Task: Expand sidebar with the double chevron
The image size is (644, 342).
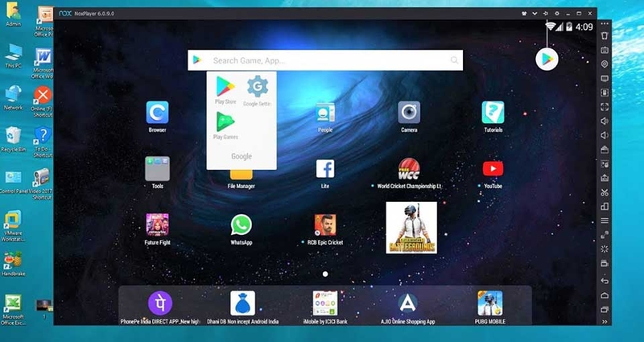Action: tap(605, 322)
